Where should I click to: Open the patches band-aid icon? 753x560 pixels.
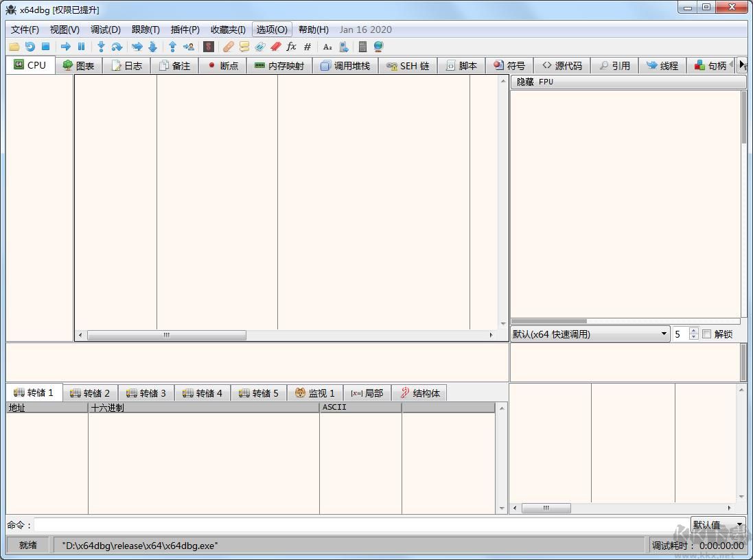coord(228,47)
